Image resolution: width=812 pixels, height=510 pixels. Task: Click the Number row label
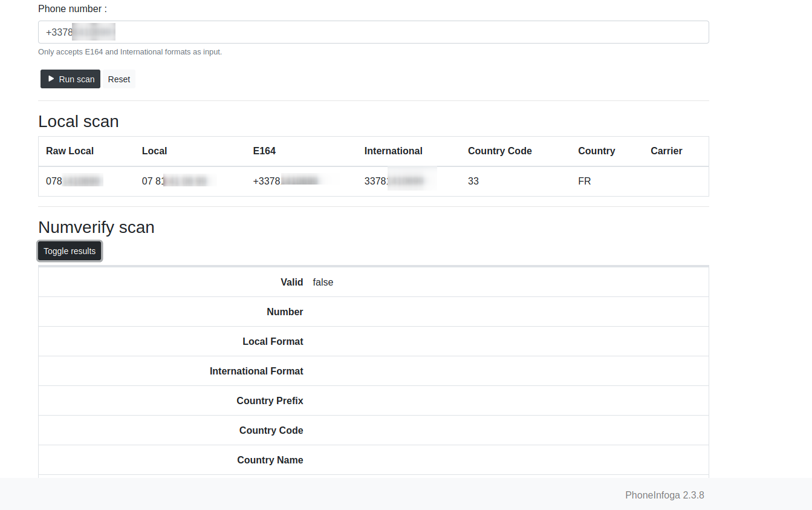tap(285, 312)
